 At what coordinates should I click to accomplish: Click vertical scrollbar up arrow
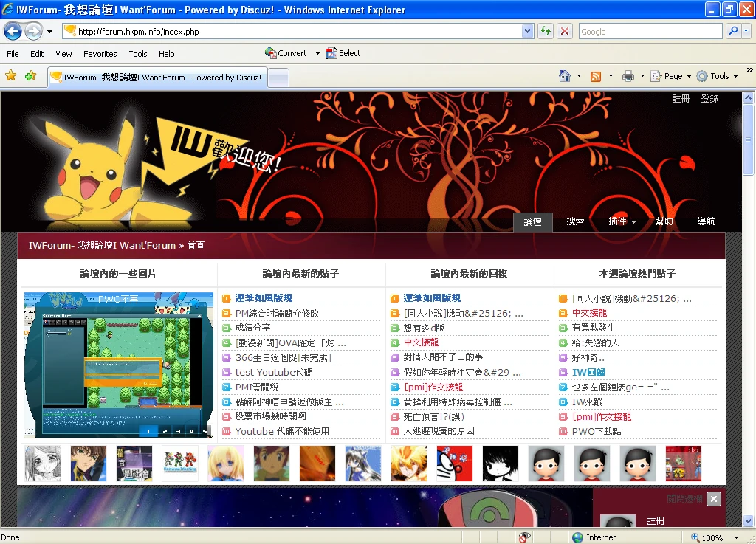click(x=749, y=98)
